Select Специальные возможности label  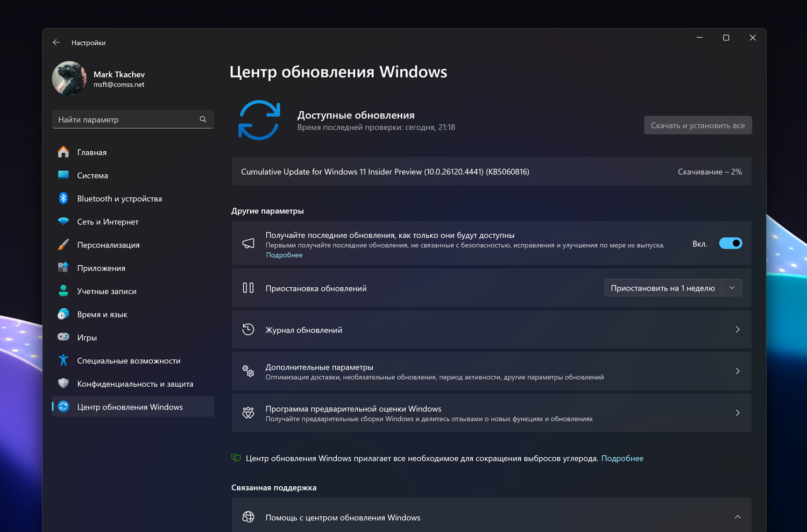coord(129,360)
